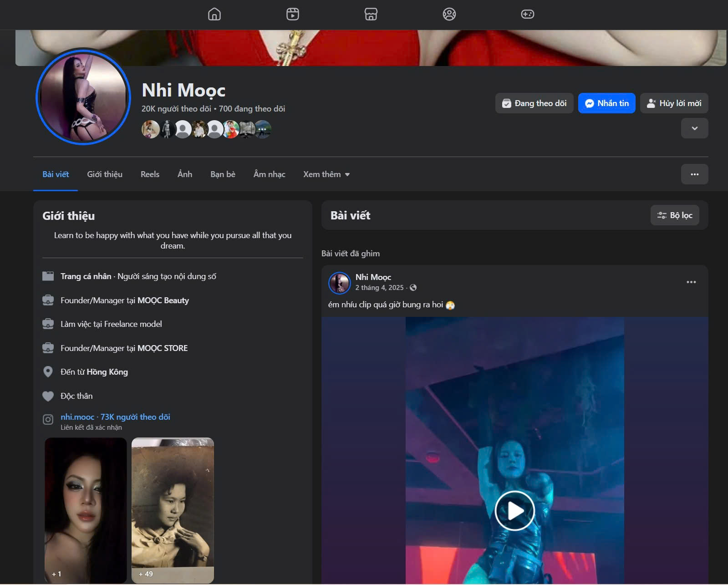Click the three-dot profile options button

click(x=694, y=174)
